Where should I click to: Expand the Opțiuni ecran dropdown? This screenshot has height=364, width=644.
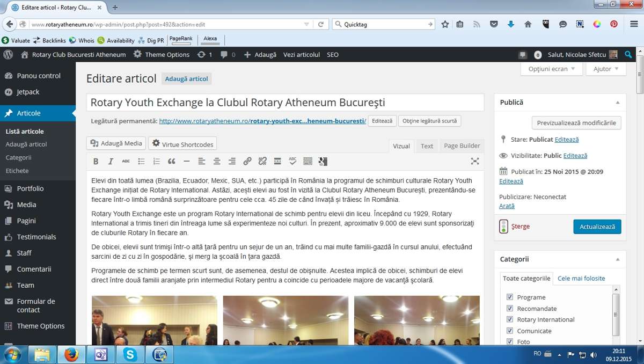click(552, 69)
